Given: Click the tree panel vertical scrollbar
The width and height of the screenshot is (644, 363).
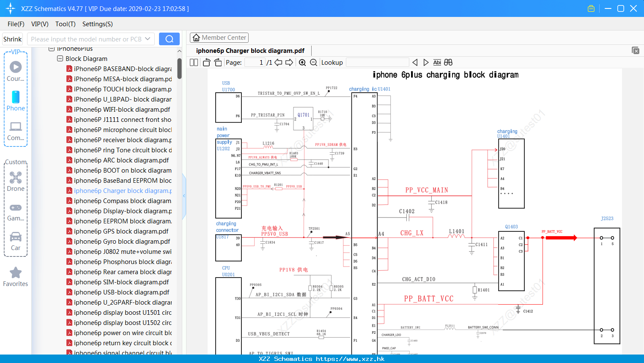Looking at the screenshot, I should (179, 69).
